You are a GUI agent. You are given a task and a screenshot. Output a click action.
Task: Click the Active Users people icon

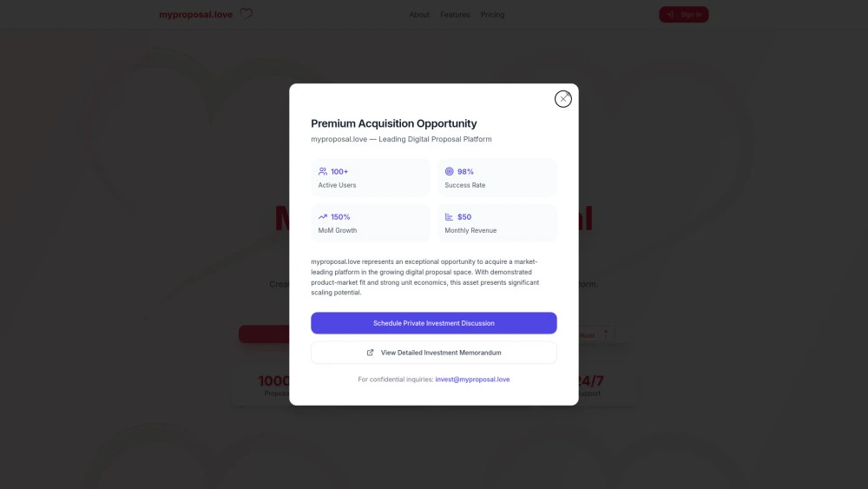click(x=323, y=172)
